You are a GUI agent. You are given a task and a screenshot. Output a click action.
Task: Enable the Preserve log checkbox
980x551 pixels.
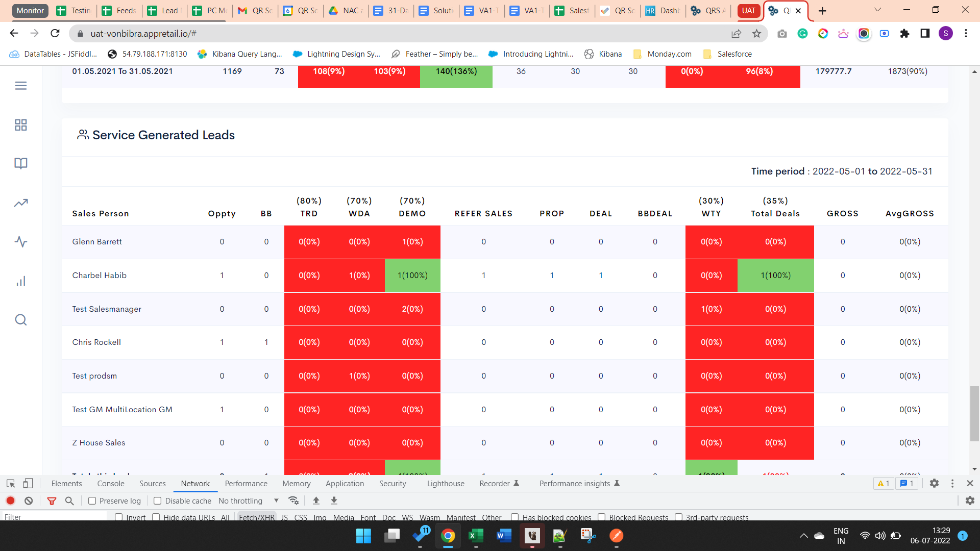[92, 501]
